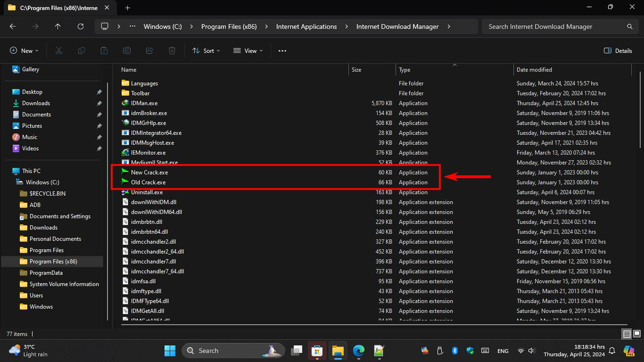644x362 pixels.
Task: Open the weather widget showing 31°C
Action: click(x=29, y=350)
